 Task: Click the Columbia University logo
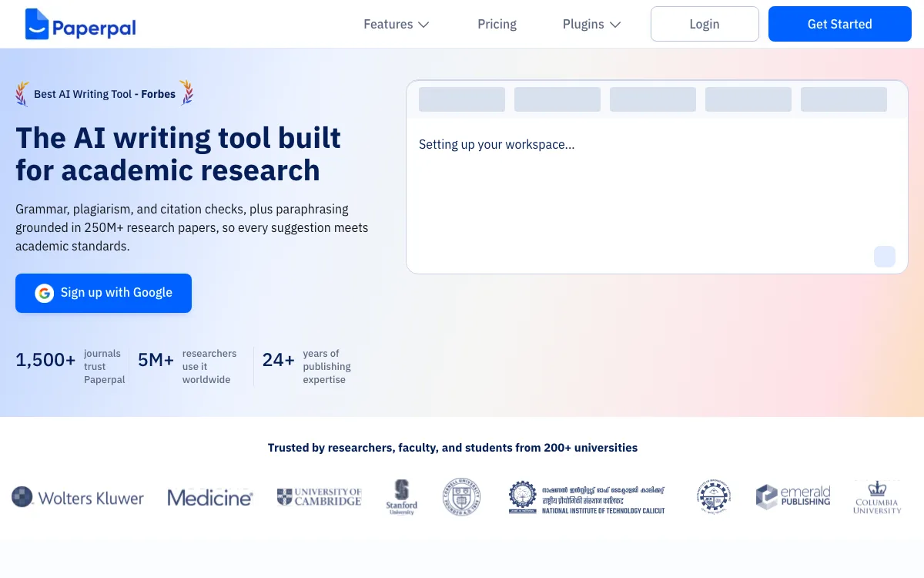pyautogui.click(x=877, y=497)
